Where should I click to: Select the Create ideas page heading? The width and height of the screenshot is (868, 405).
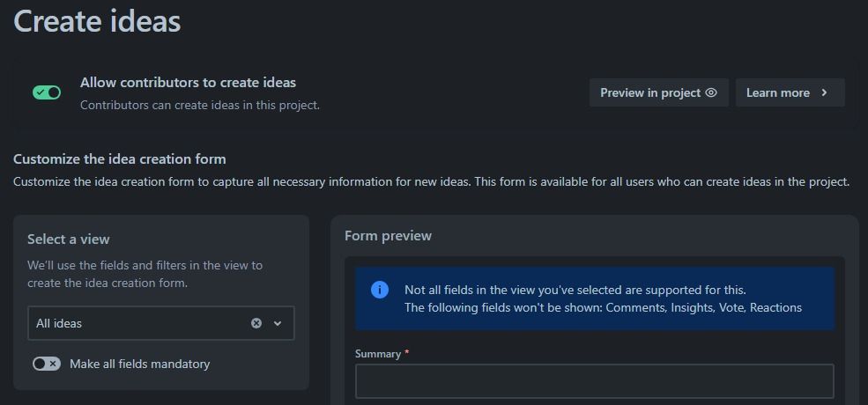pos(97,21)
